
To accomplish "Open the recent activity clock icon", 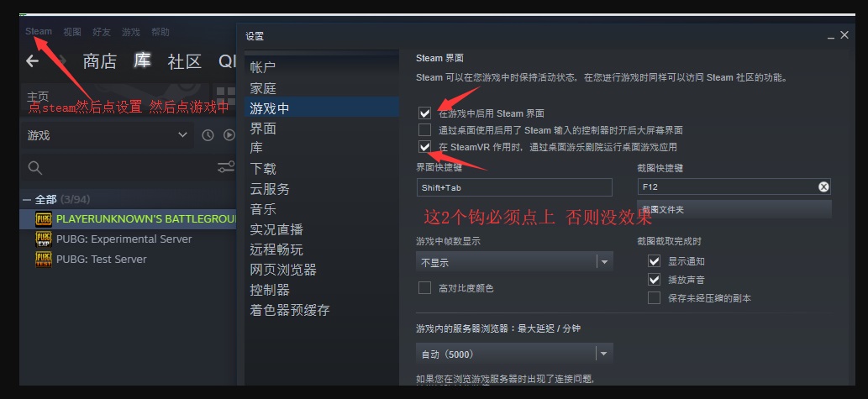I will click(208, 135).
